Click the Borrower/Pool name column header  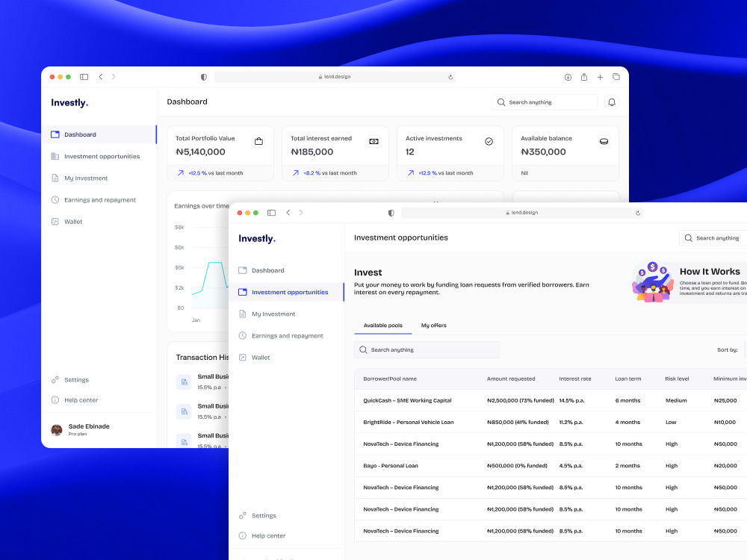click(390, 379)
